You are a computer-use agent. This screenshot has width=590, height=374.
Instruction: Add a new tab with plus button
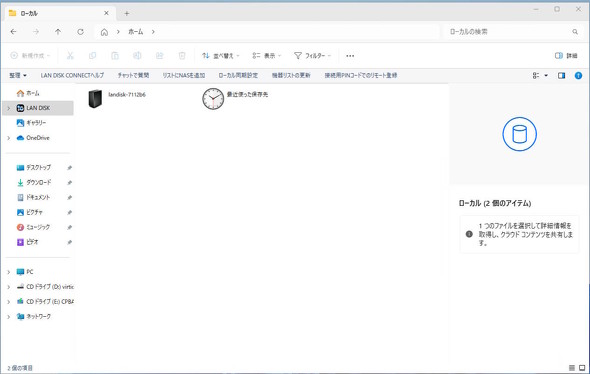click(x=127, y=14)
